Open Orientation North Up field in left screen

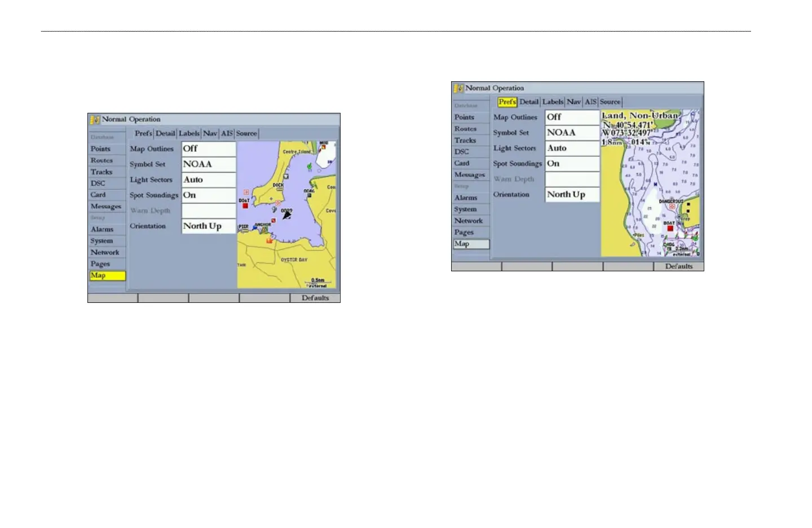click(x=208, y=226)
